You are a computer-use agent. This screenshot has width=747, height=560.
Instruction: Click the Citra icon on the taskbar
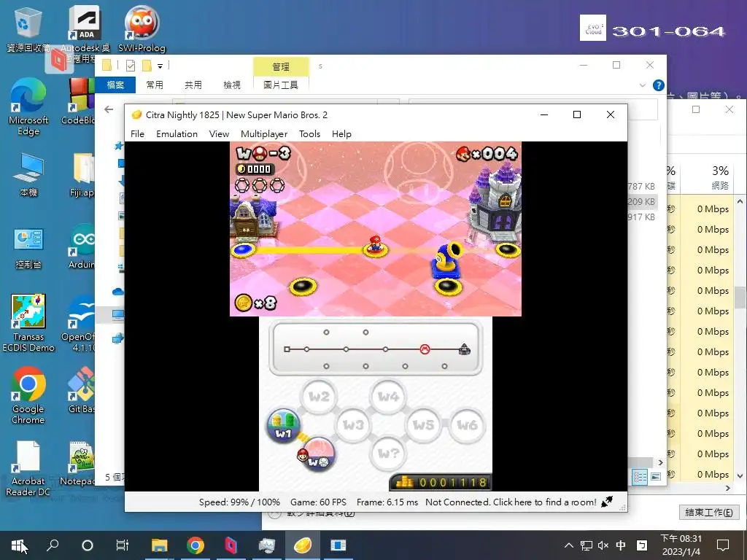coord(302,545)
